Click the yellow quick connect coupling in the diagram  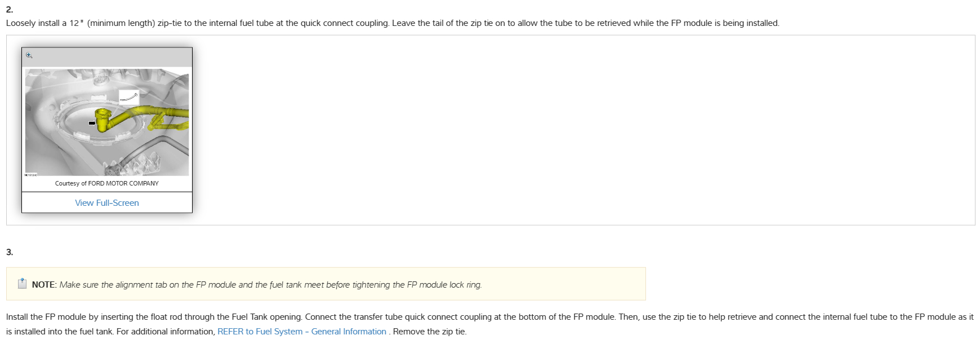103,119
